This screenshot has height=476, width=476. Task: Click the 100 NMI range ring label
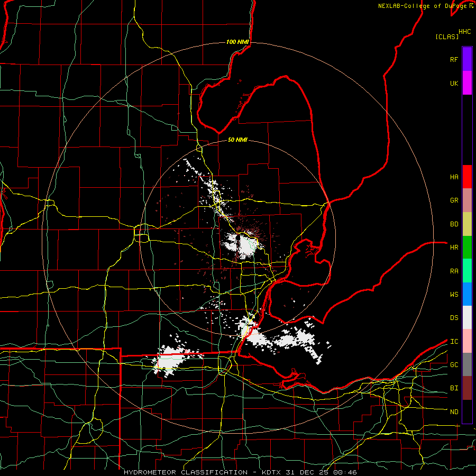point(237,42)
